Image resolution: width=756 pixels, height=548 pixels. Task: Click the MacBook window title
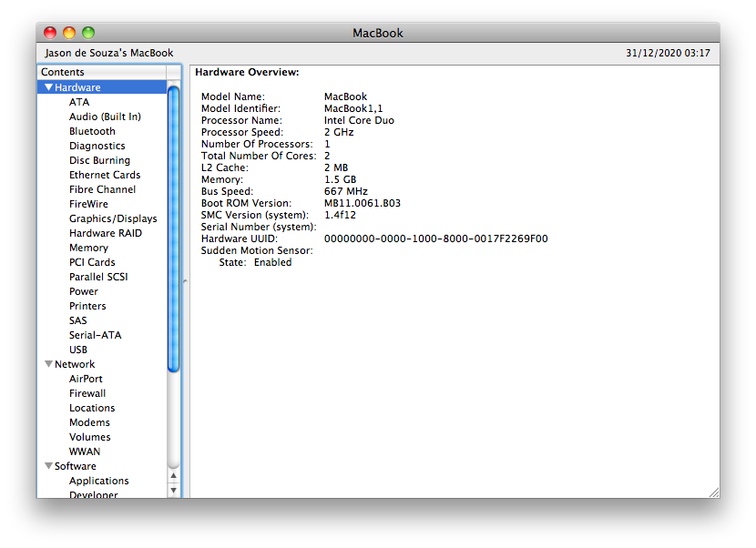point(377,33)
